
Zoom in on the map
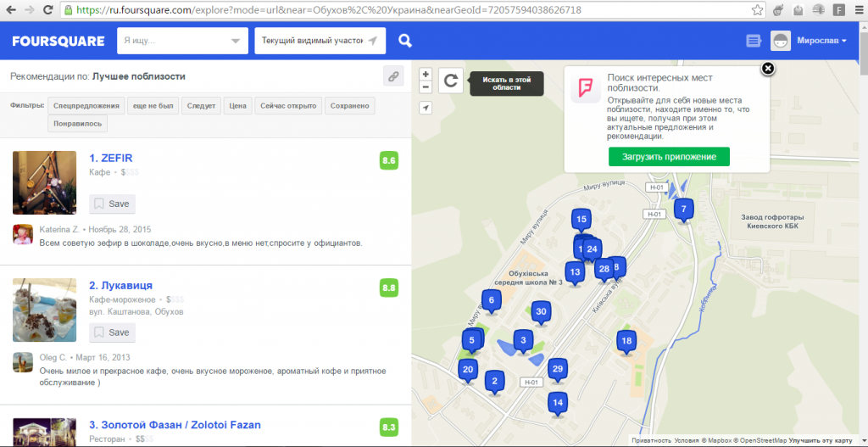click(426, 75)
